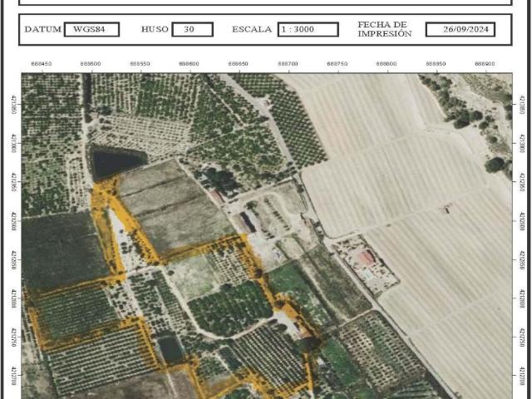Click the ESCALA label
The height and width of the screenshot is (399, 532).
[x=252, y=30]
